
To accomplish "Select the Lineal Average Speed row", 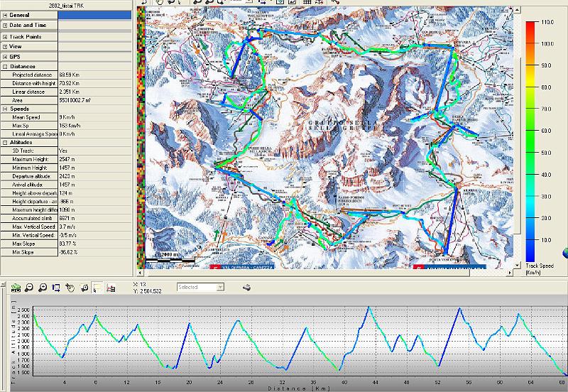I will point(66,134).
